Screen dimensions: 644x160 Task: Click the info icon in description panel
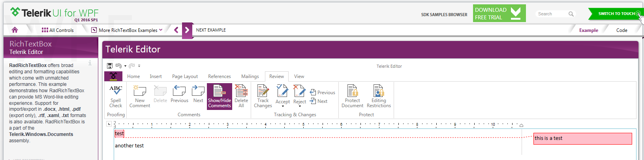(x=90, y=63)
